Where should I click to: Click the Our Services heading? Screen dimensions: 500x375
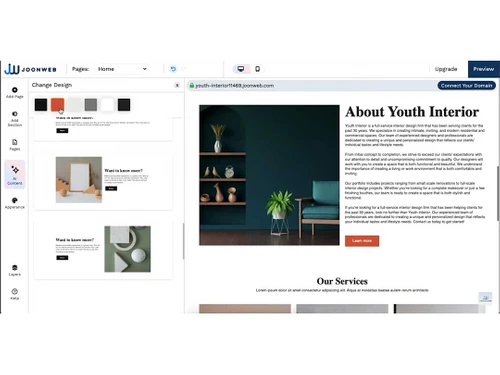point(342,281)
